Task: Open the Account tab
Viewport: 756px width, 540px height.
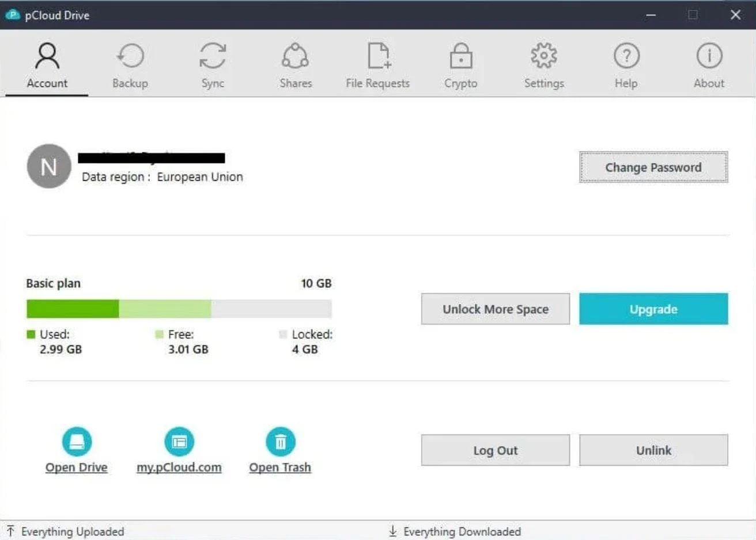Action: (47, 65)
